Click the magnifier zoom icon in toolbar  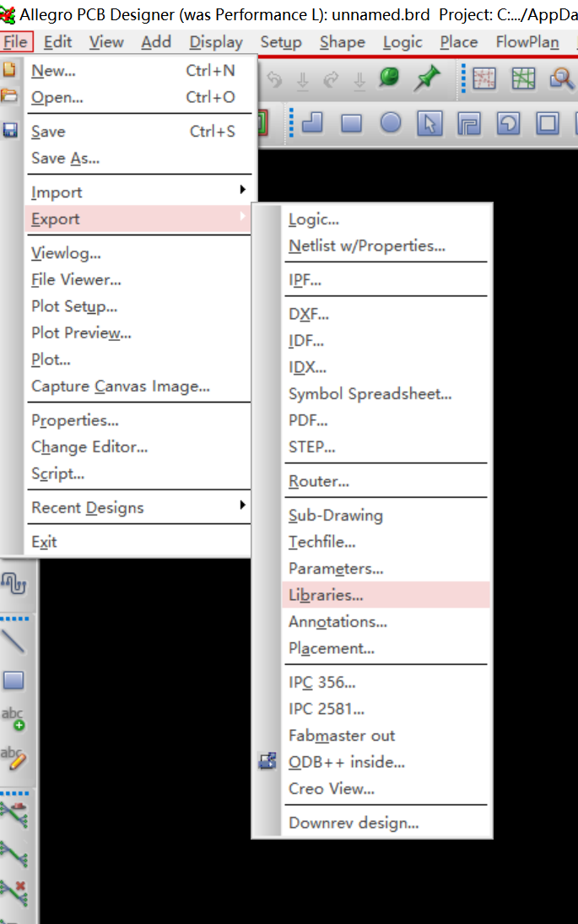pyautogui.click(x=561, y=78)
